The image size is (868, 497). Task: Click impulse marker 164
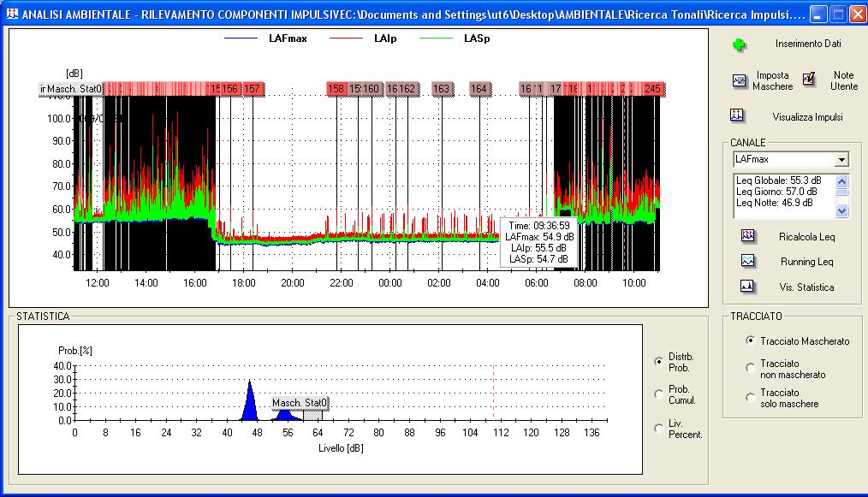(479, 89)
